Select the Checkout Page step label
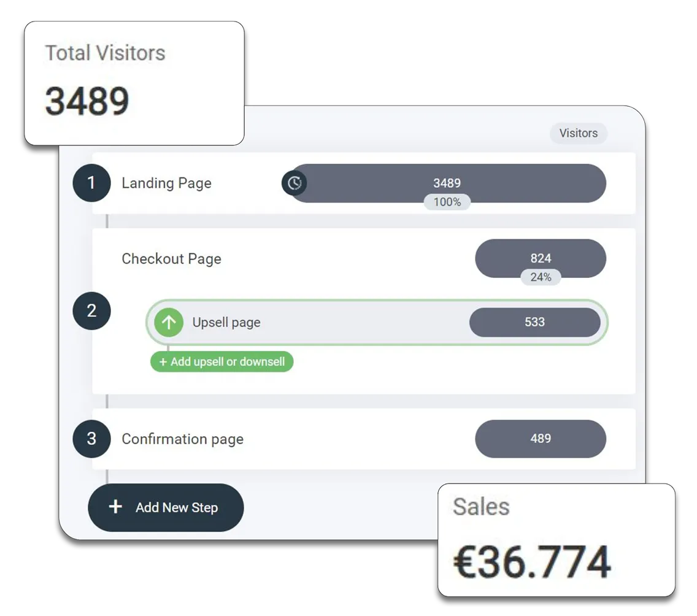697x616 pixels. point(171,259)
